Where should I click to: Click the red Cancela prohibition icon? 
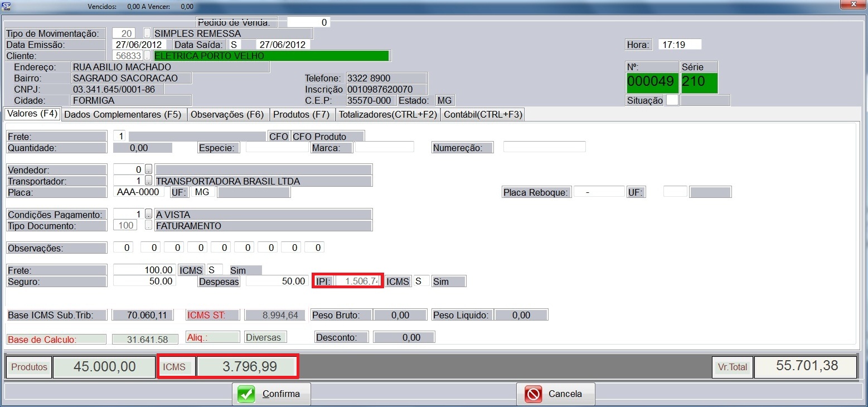pos(534,394)
